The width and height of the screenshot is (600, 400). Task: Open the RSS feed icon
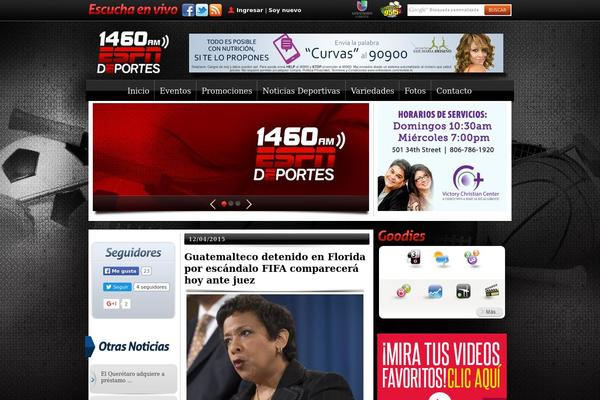(215, 10)
